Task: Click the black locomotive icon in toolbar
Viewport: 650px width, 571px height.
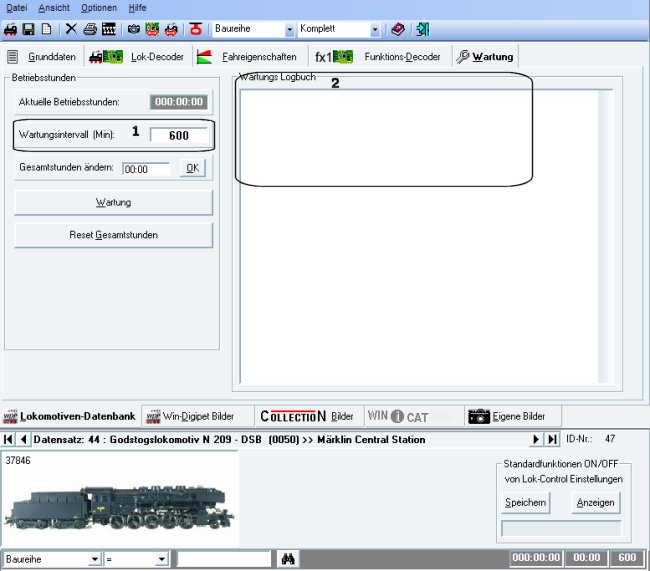Action: (10, 29)
